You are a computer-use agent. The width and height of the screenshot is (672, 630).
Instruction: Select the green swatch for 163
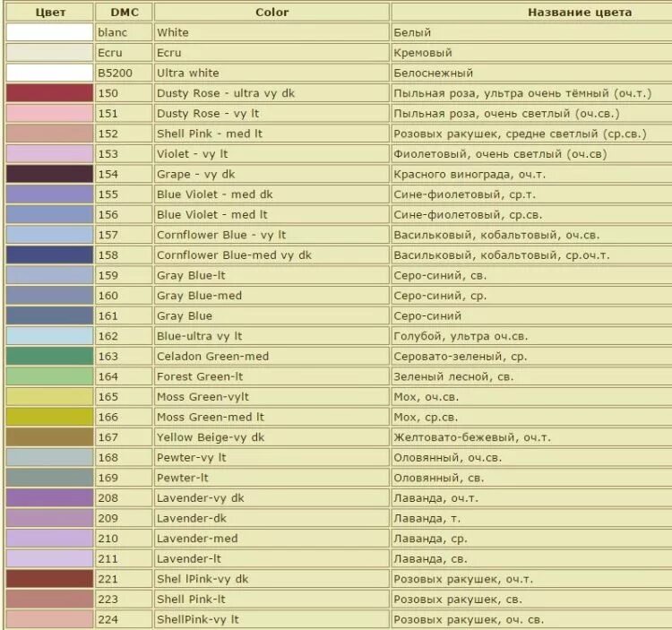pos(49,356)
